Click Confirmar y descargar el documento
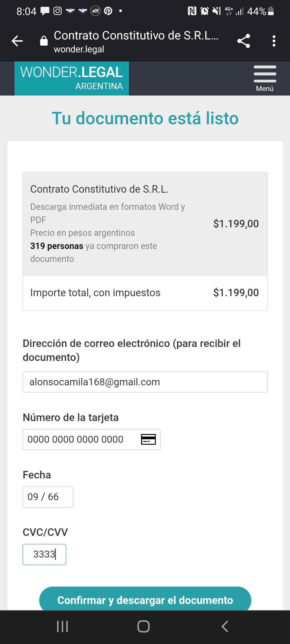The image size is (290, 644). point(145,600)
